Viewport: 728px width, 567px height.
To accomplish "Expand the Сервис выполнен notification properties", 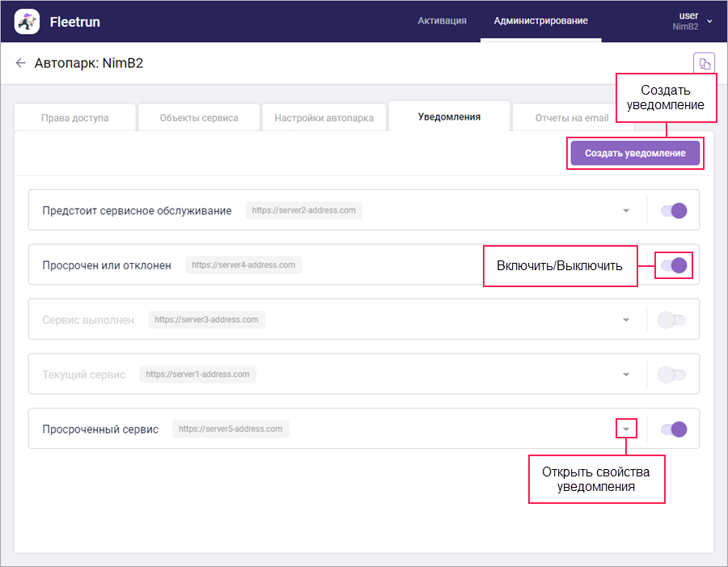I will (x=625, y=320).
